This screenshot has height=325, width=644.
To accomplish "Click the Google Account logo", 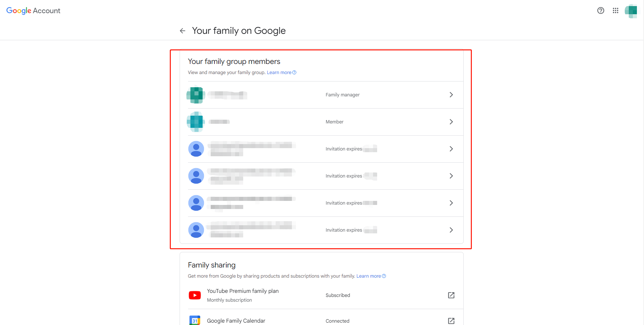I will (33, 11).
